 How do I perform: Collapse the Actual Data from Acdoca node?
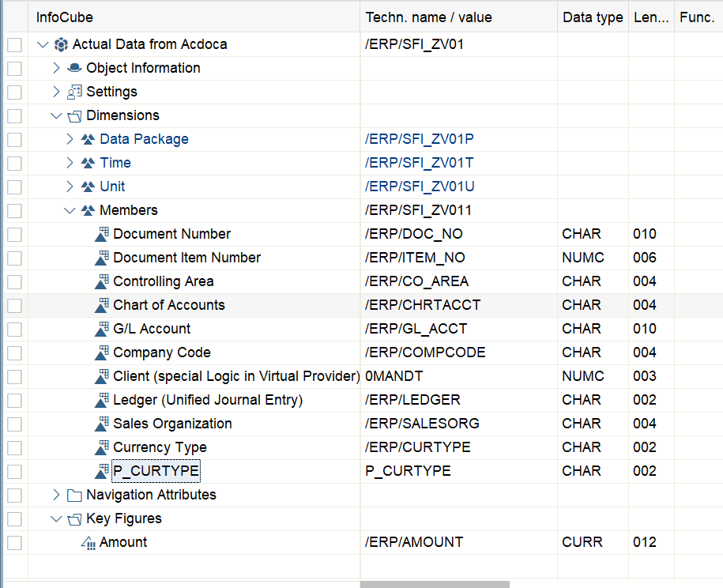point(43,45)
